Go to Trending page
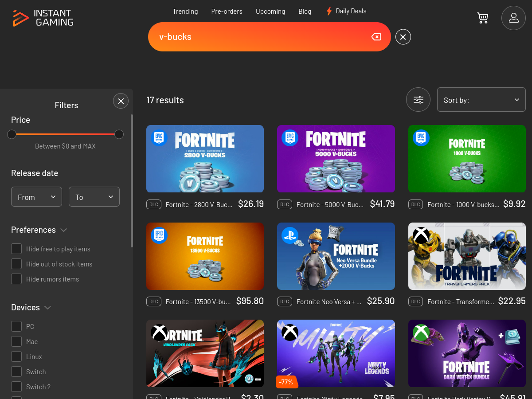 (185, 12)
